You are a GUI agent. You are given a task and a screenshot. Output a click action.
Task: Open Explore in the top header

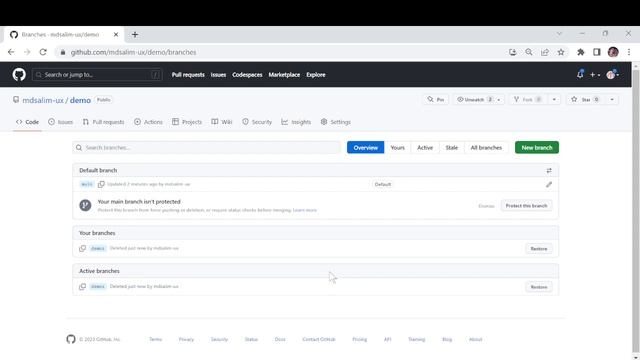pos(316,75)
